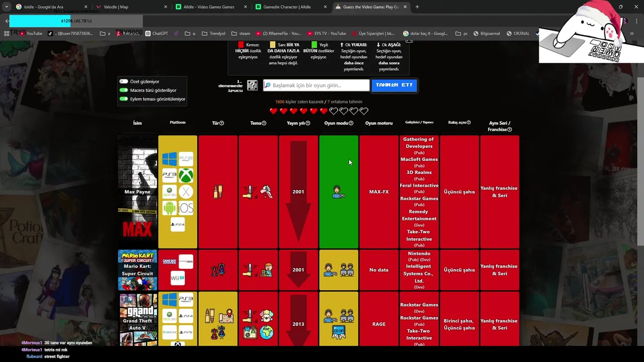This screenshot has width=644, height=362.
Task: Click the PS4 icon in Max Payne row
Action: (178, 224)
